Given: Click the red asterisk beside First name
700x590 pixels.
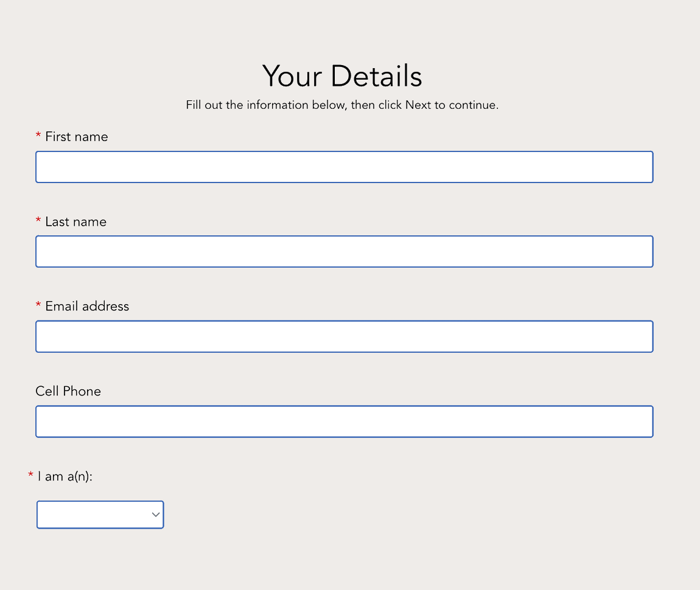Looking at the screenshot, I should pyautogui.click(x=38, y=136).
